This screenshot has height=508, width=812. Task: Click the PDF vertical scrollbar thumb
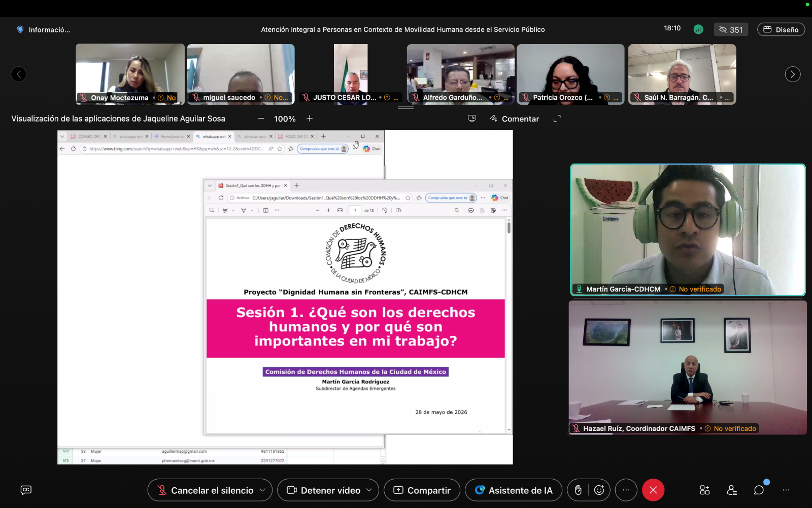(509, 228)
